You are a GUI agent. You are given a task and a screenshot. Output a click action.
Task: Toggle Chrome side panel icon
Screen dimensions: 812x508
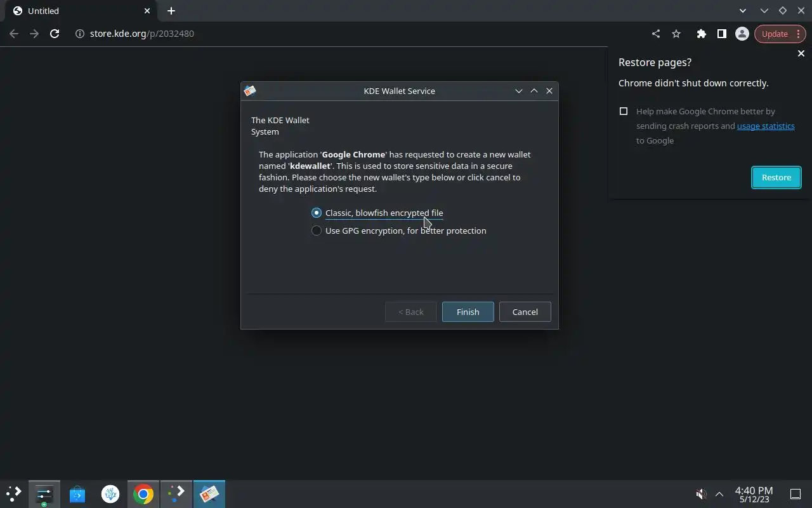point(721,34)
